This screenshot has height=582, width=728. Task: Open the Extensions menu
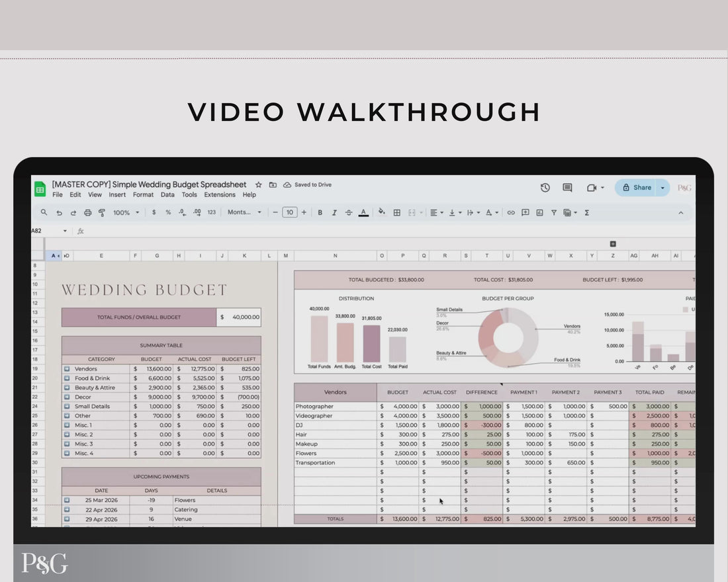tap(220, 195)
